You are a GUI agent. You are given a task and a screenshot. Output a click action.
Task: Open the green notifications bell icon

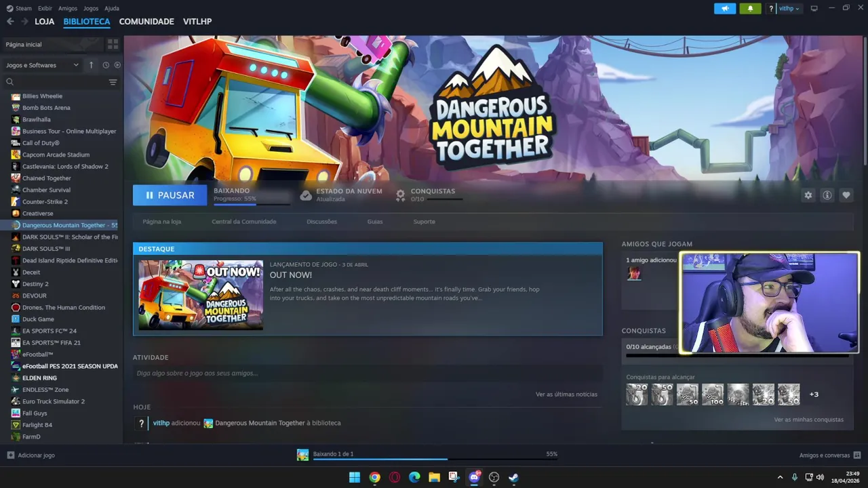pyautogui.click(x=750, y=8)
